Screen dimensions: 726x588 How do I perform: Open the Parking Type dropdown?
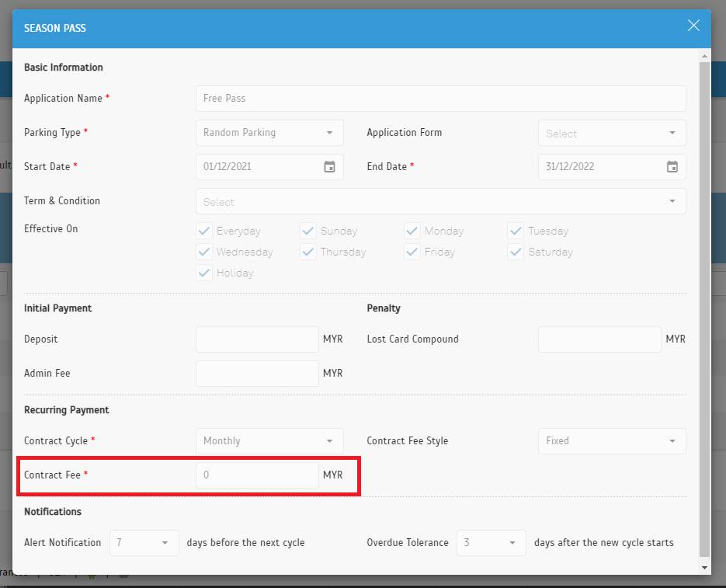tap(269, 133)
